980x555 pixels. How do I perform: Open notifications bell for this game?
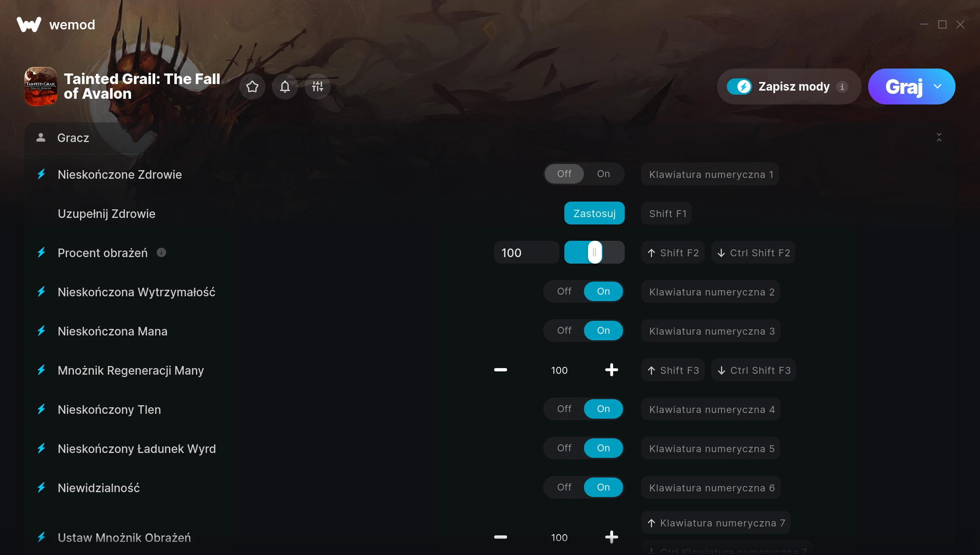285,87
